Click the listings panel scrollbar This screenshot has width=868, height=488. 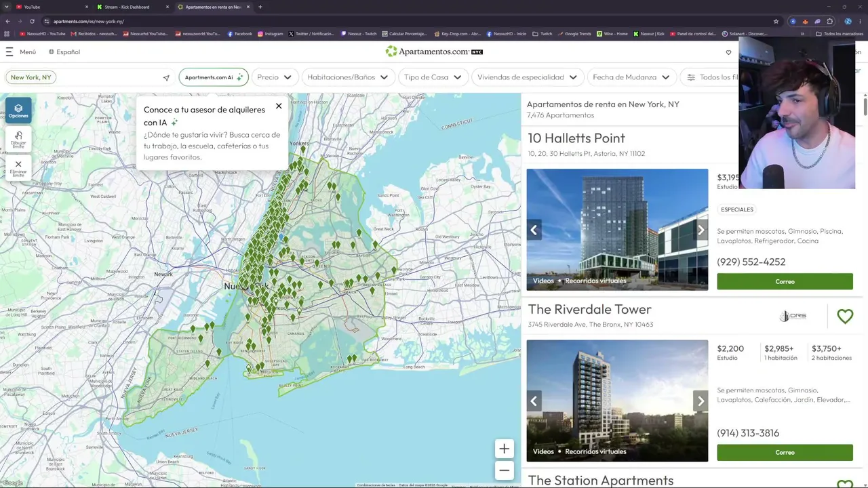click(x=865, y=106)
